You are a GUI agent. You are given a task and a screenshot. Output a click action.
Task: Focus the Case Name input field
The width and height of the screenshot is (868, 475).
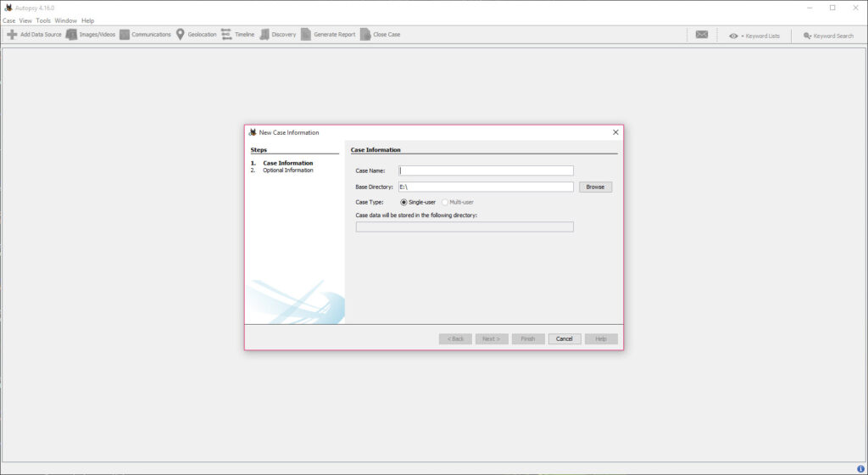click(486, 170)
